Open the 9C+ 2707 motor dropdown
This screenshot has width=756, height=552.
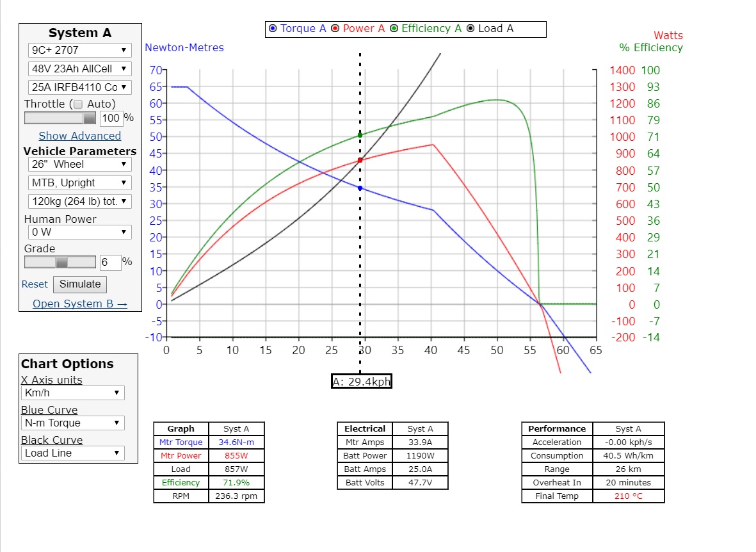(79, 50)
